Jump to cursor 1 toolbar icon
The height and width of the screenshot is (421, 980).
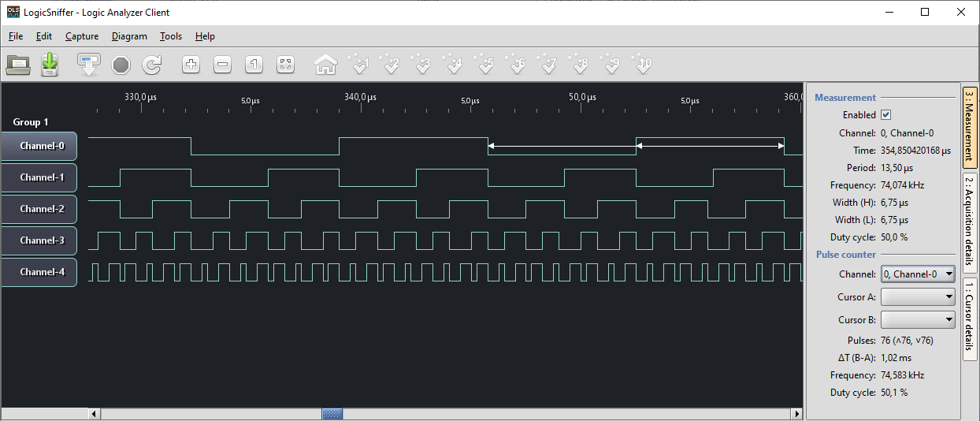pos(359,65)
